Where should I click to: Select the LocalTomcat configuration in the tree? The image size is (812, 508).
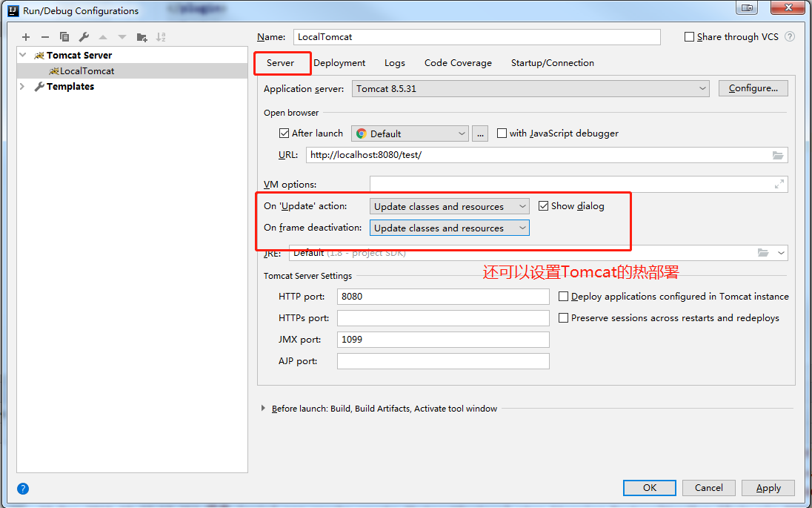(x=132, y=71)
